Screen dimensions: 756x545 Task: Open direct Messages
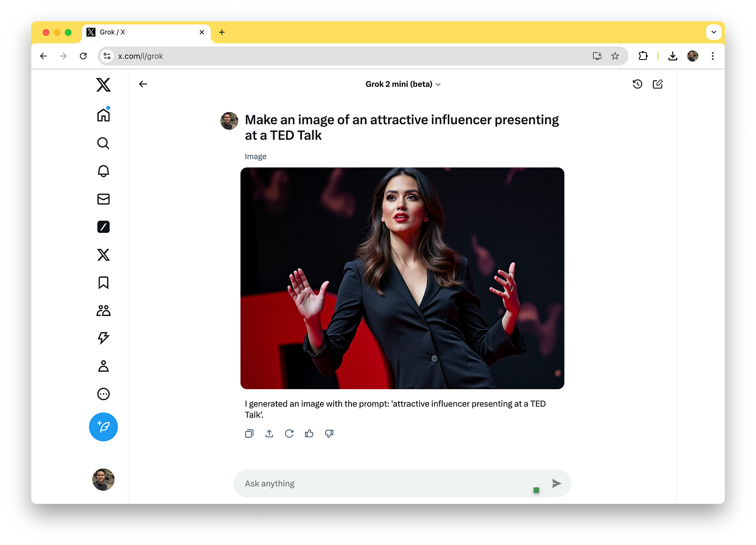tap(103, 199)
